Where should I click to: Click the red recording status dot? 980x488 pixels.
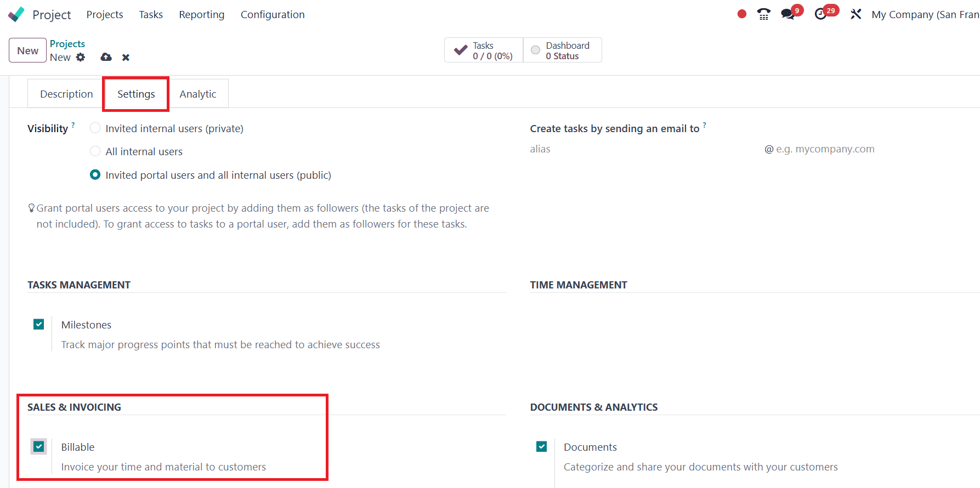click(x=742, y=14)
